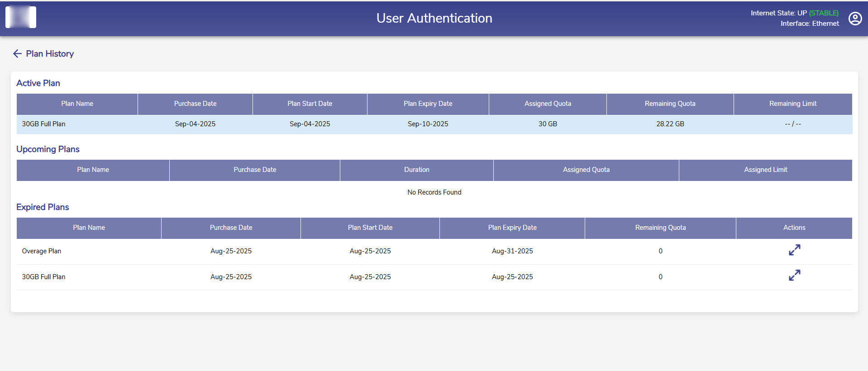Click the 28.22 GB remaining quota value

(670, 124)
